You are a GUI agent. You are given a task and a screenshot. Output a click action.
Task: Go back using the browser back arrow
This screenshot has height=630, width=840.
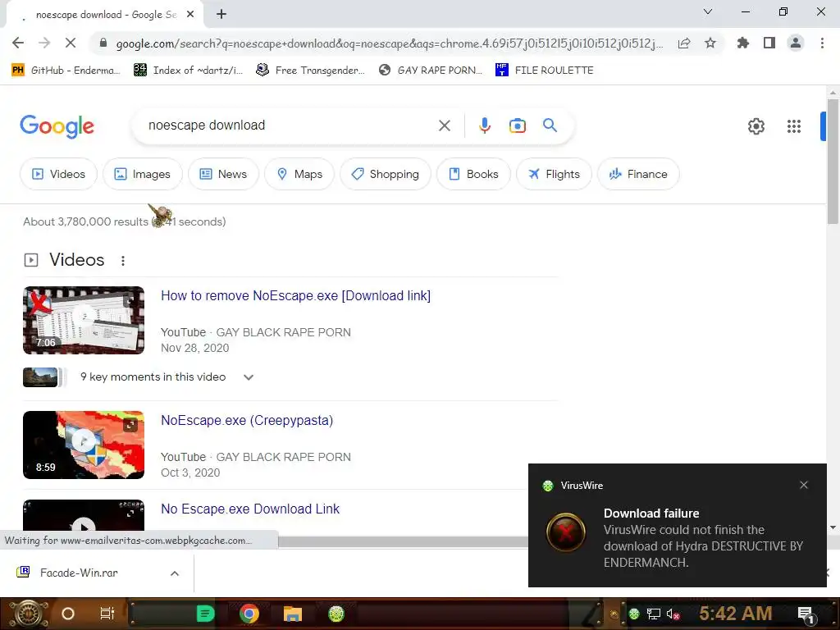pos(18,43)
